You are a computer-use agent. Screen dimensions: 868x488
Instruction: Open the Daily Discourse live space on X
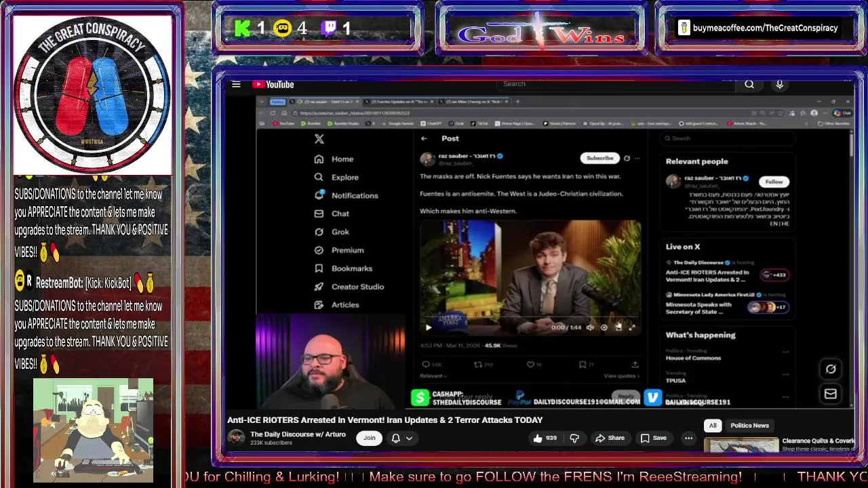tap(727, 271)
